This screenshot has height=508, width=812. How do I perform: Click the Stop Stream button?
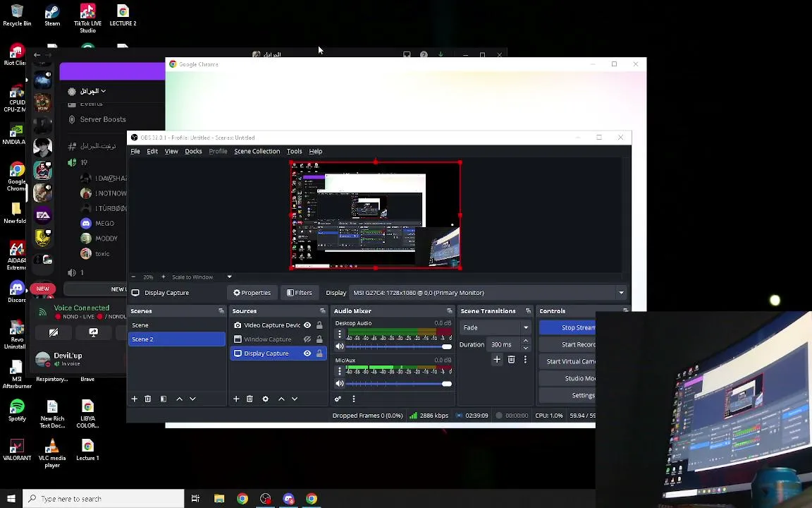567,327
